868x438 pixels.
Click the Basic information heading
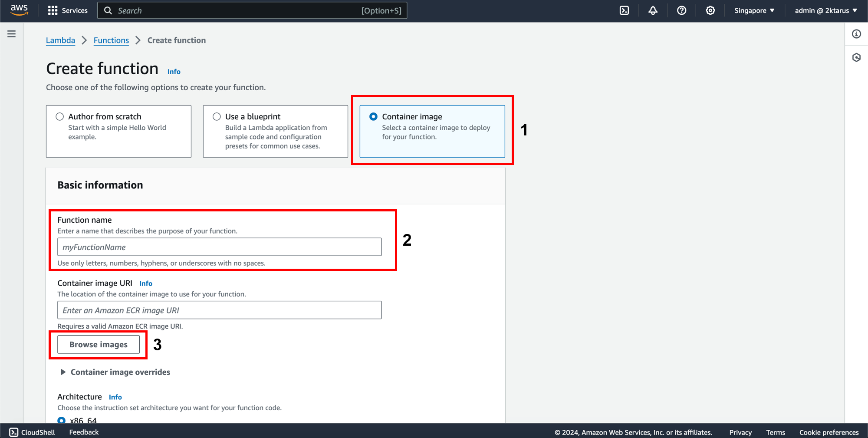(x=100, y=185)
